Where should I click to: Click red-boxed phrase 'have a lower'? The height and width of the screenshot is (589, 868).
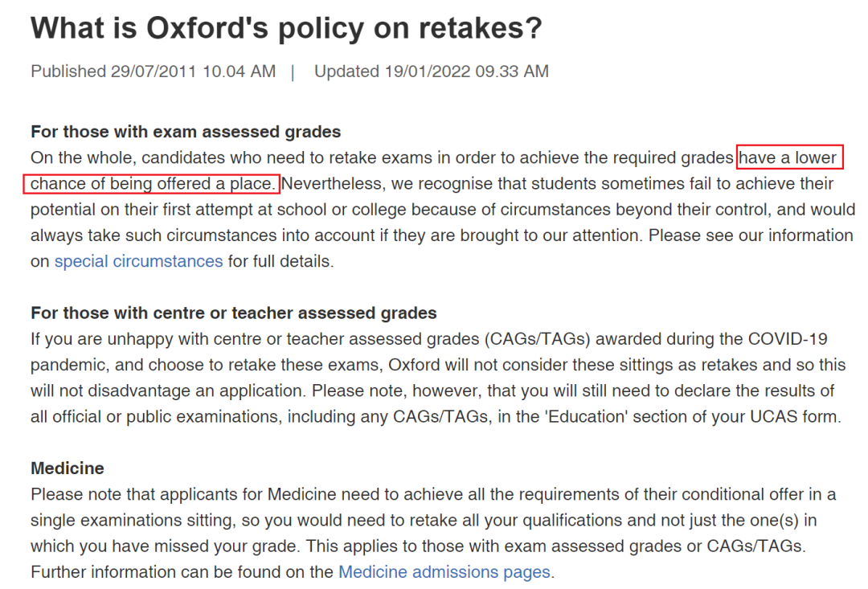point(789,157)
